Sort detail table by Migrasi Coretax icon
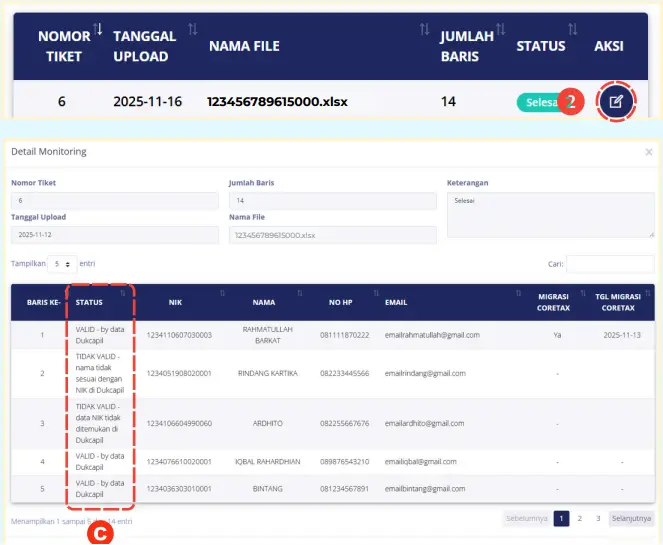 tap(583, 293)
